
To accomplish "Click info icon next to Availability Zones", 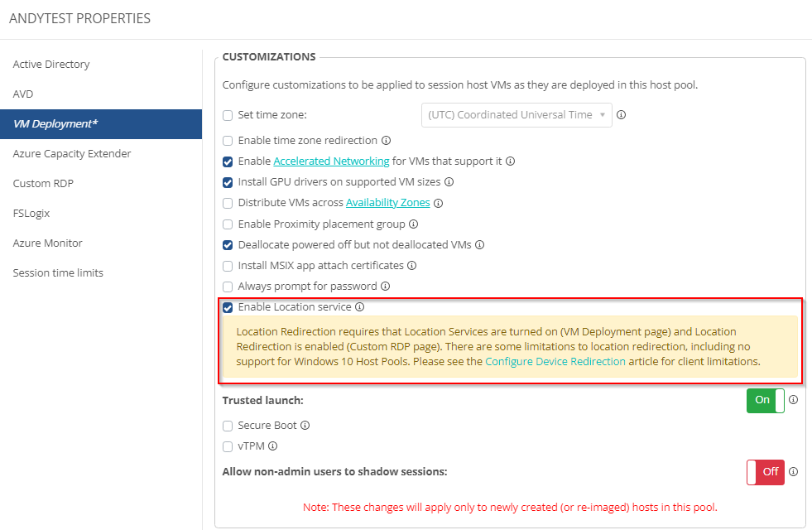I will point(439,203).
